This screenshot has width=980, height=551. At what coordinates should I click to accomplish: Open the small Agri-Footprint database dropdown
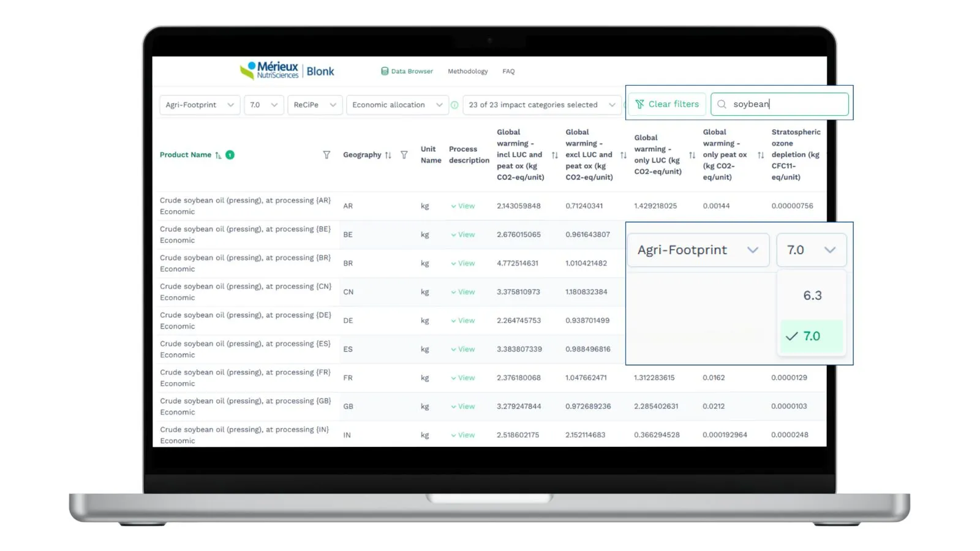click(199, 105)
